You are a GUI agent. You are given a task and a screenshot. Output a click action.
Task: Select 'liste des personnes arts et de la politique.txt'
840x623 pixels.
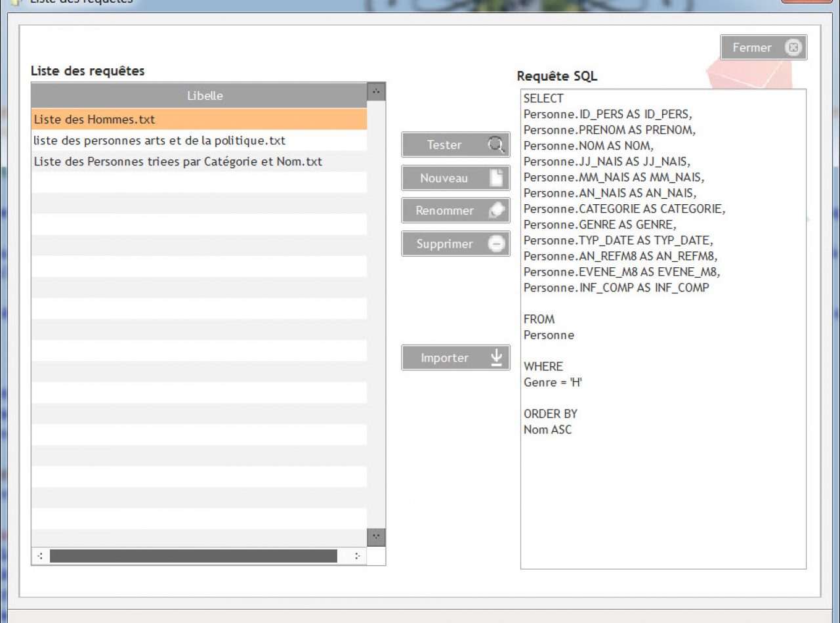[x=159, y=140]
